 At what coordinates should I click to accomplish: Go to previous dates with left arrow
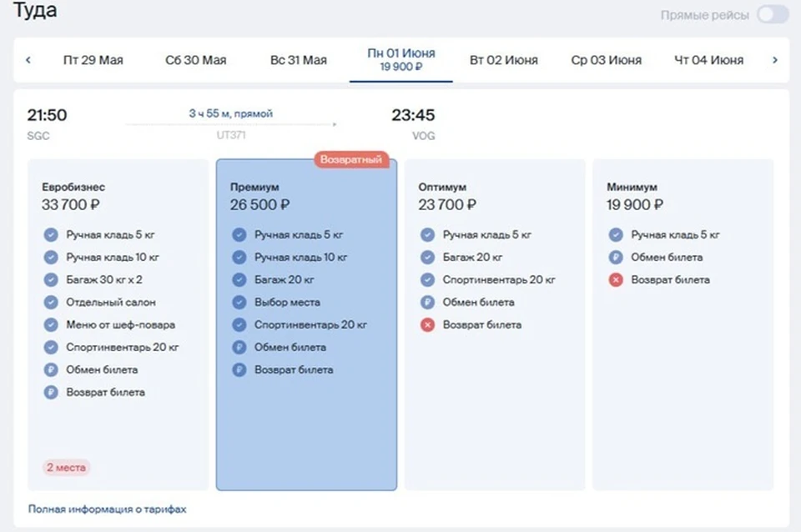[x=28, y=60]
